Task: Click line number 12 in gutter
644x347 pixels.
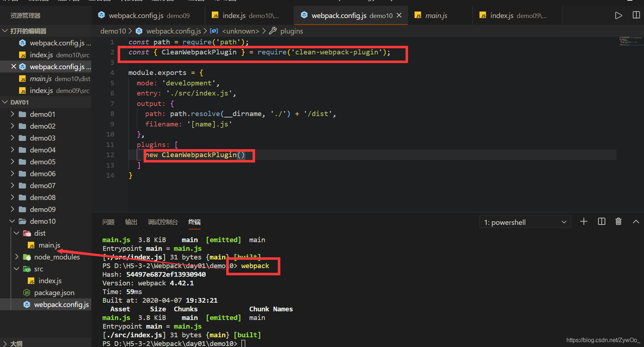Action: [110, 155]
